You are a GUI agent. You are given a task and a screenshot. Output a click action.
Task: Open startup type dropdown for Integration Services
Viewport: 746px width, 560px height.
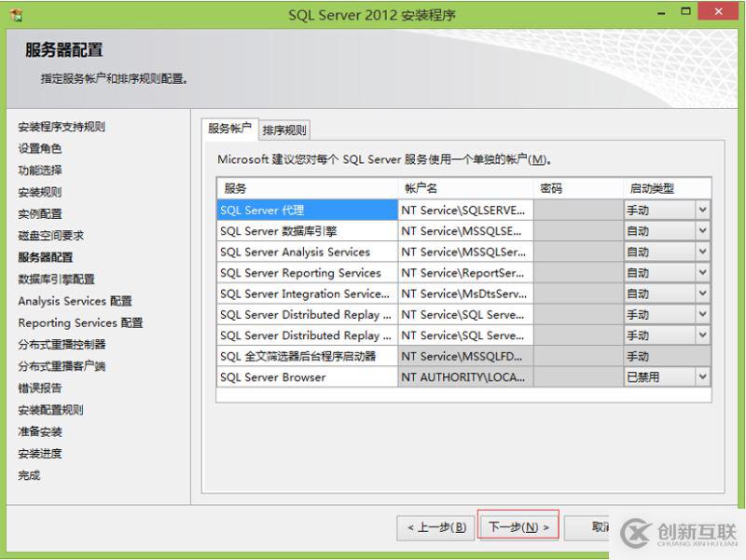703,294
